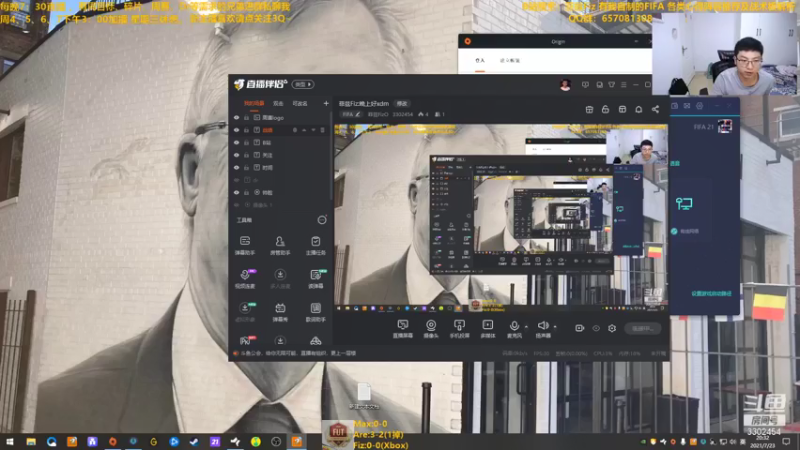This screenshot has width=800, height=450.
Task: Click the toolbox edit circle icon
Action: [x=322, y=220]
